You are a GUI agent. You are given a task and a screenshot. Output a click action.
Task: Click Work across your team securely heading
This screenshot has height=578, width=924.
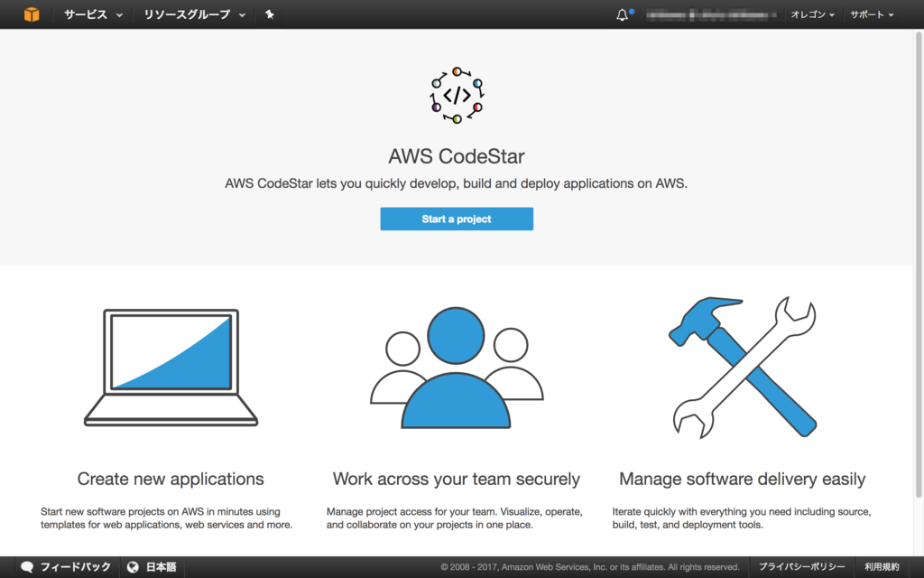[456, 479]
